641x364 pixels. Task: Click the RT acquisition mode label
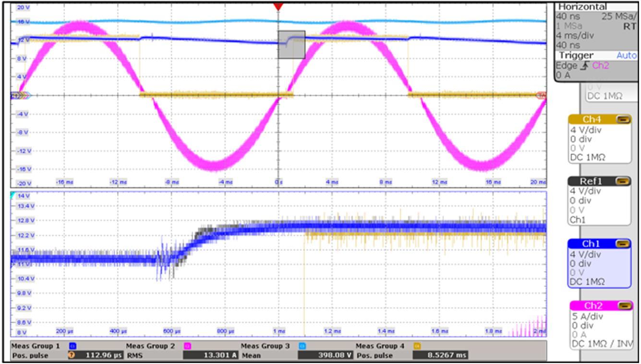coord(630,26)
